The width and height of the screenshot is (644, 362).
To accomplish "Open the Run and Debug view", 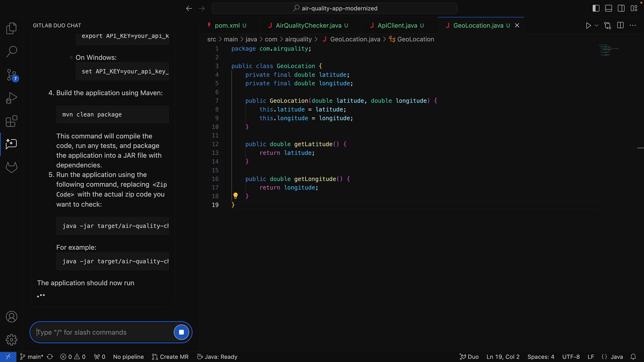I will point(11,98).
